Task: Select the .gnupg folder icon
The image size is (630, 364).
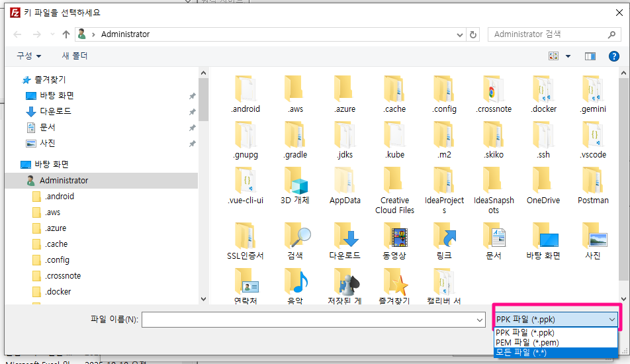Action: [x=245, y=134]
